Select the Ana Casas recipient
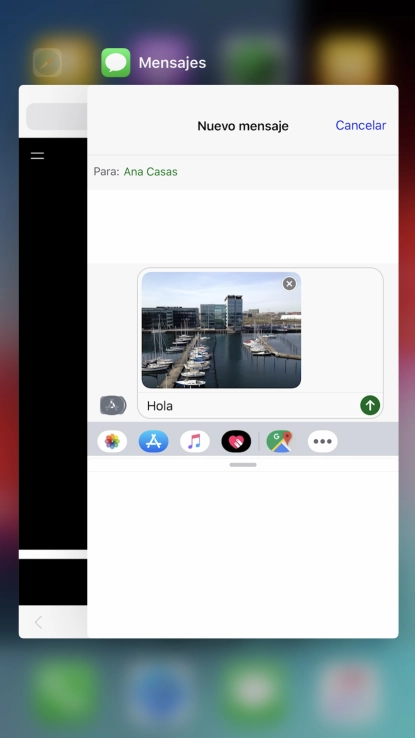This screenshot has height=738, width=415. pyautogui.click(x=151, y=172)
